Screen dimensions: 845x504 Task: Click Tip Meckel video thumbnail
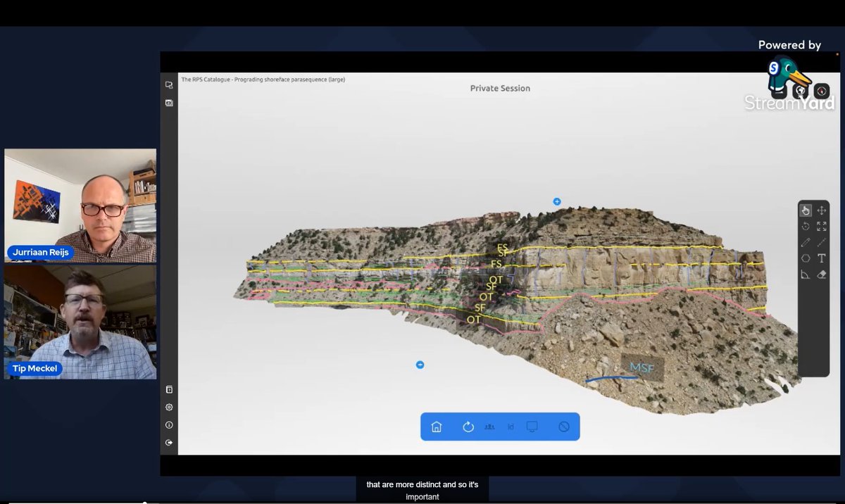80,322
